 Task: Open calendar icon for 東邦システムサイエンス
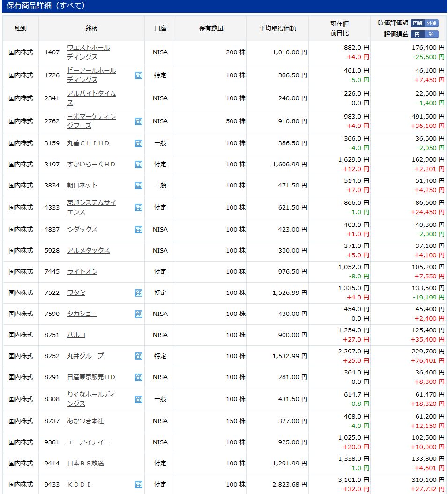(x=139, y=208)
